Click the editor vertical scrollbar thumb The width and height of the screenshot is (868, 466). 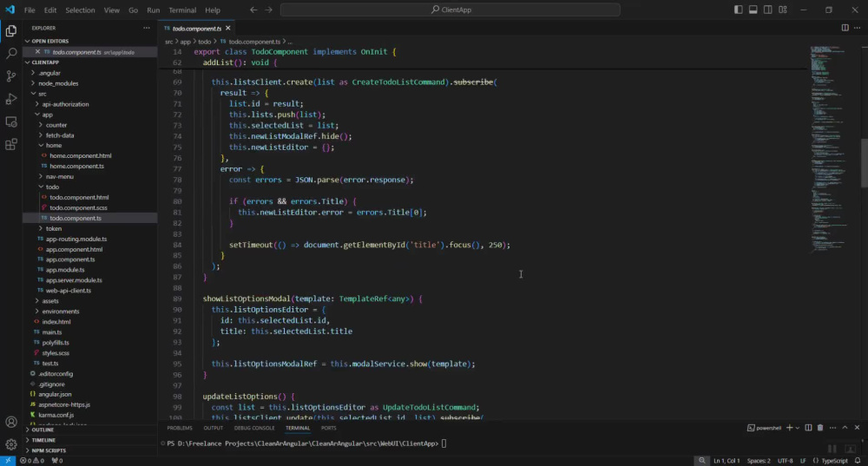[865, 163]
